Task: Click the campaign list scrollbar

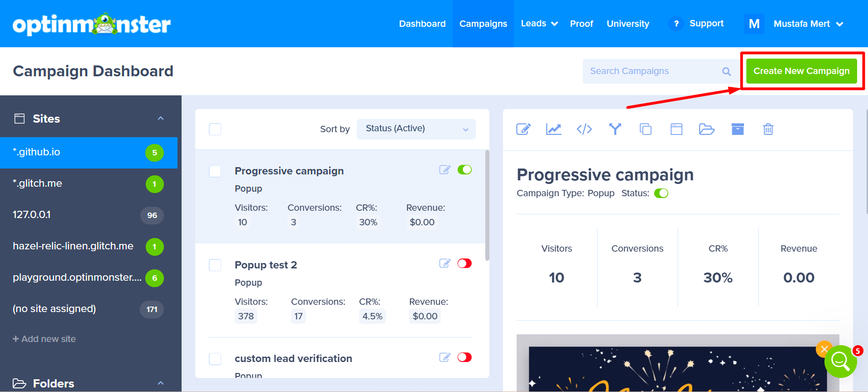Action: tap(487, 205)
